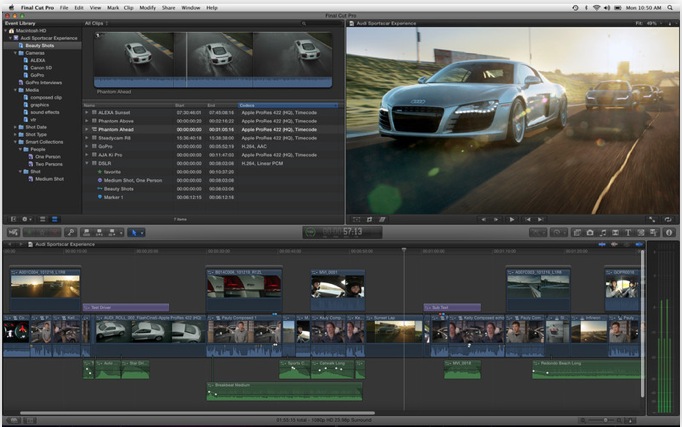Go to the previous edit in viewer
The height and width of the screenshot is (427, 682).
coord(528,220)
